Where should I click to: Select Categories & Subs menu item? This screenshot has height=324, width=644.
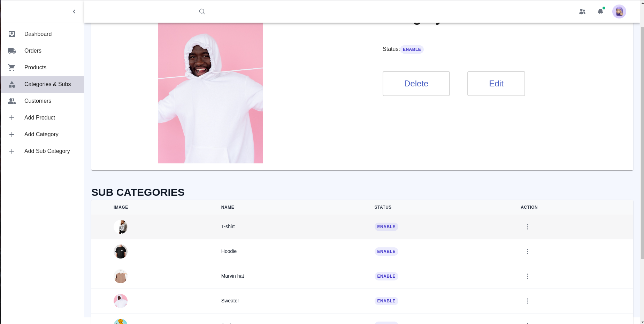pyautogui.click(x=47, y=84)
